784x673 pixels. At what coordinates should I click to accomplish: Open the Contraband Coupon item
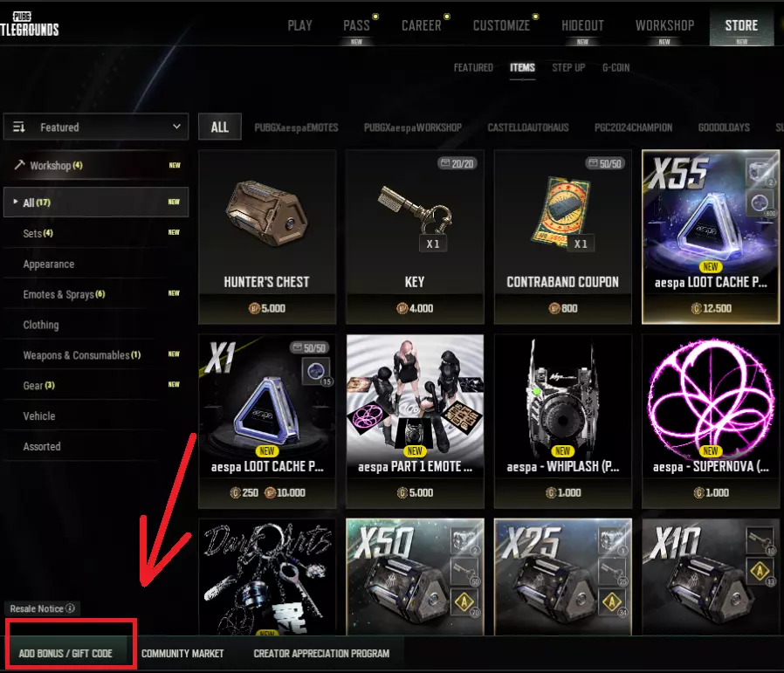[x=562, y=237]
